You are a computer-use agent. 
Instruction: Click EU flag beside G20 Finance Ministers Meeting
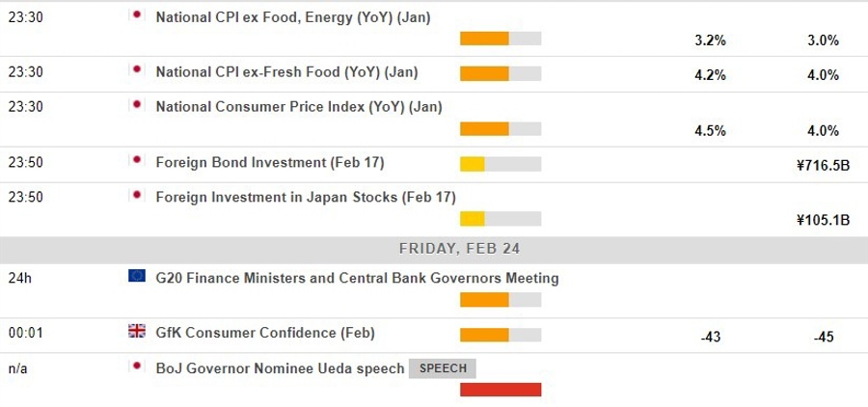[136, 277]
